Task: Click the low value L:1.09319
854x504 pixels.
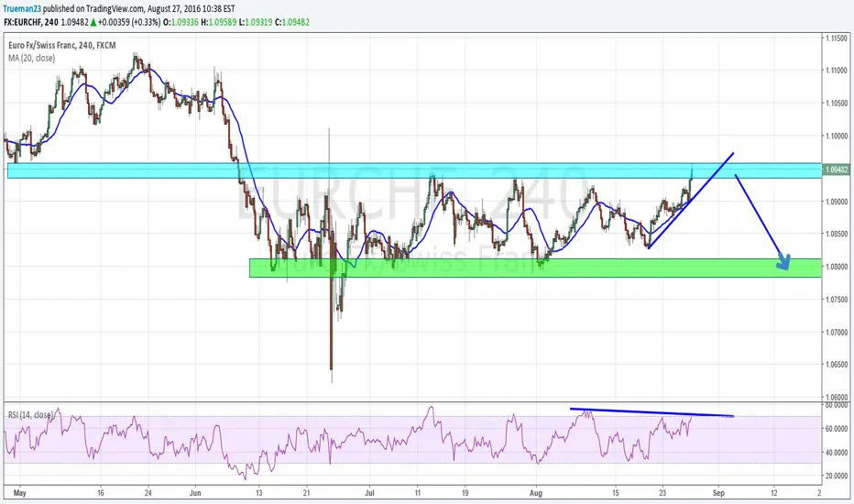Action: pos(256,22)
